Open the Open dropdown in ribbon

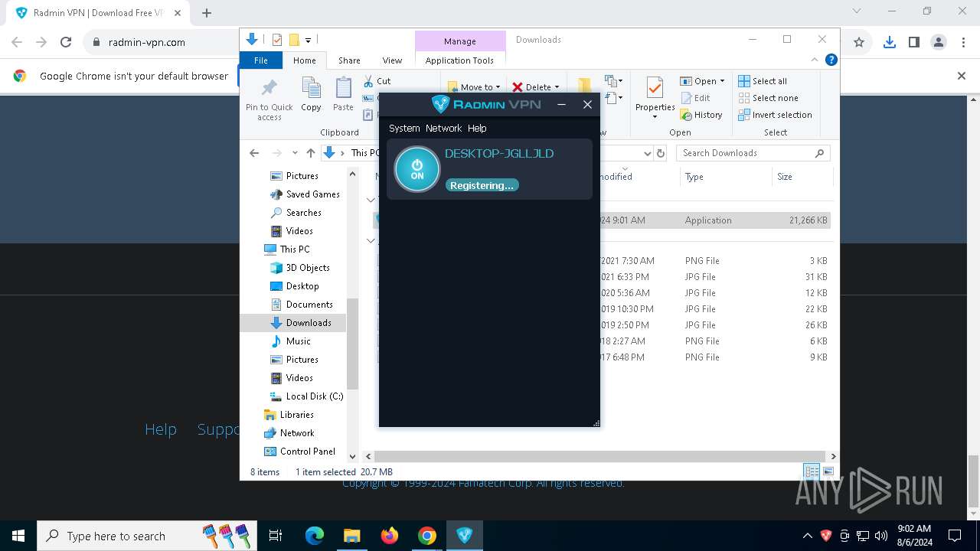(702, 81)
